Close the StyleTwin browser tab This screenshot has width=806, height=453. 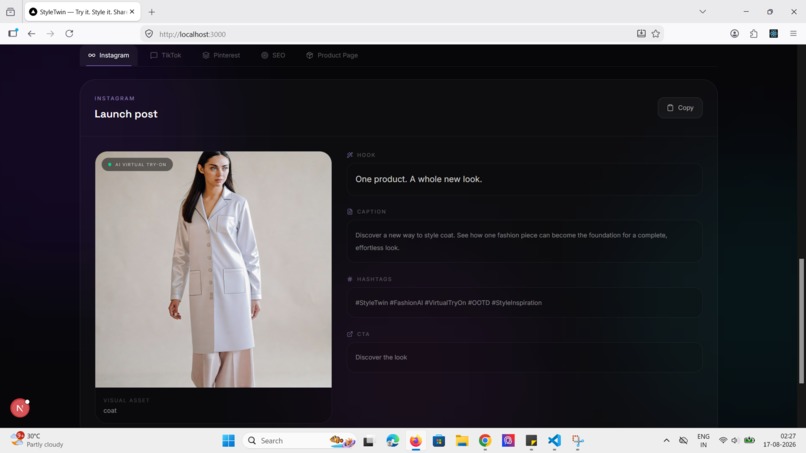(x=132, y=11)
